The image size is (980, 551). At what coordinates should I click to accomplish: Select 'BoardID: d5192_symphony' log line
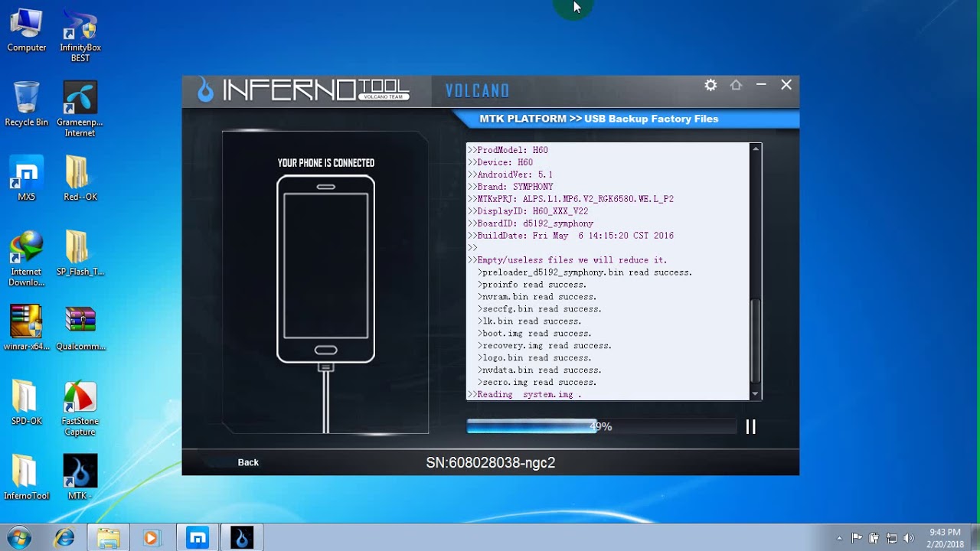pyautogui.click(x=531, y=223)
